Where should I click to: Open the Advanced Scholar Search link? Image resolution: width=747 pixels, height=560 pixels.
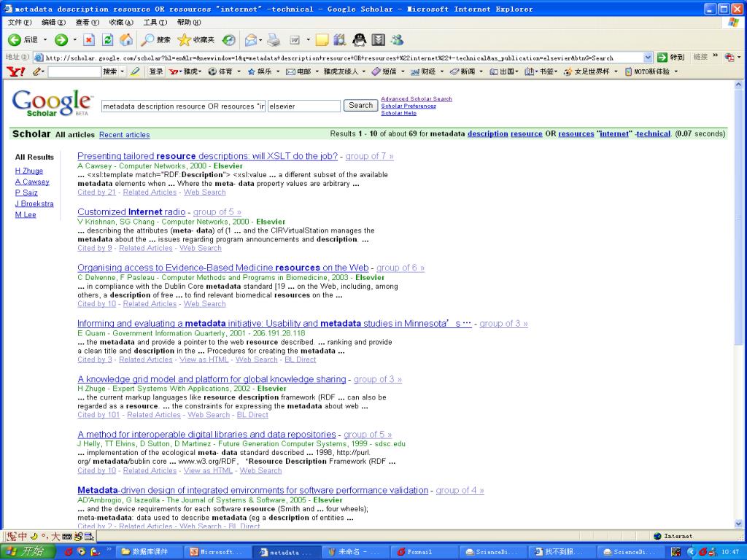416,98
